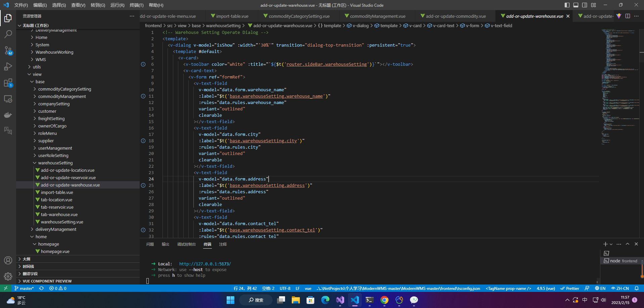The width and height of the screenshot is (644, 308).
Task: Close the terminal panel
Action: 636,244
